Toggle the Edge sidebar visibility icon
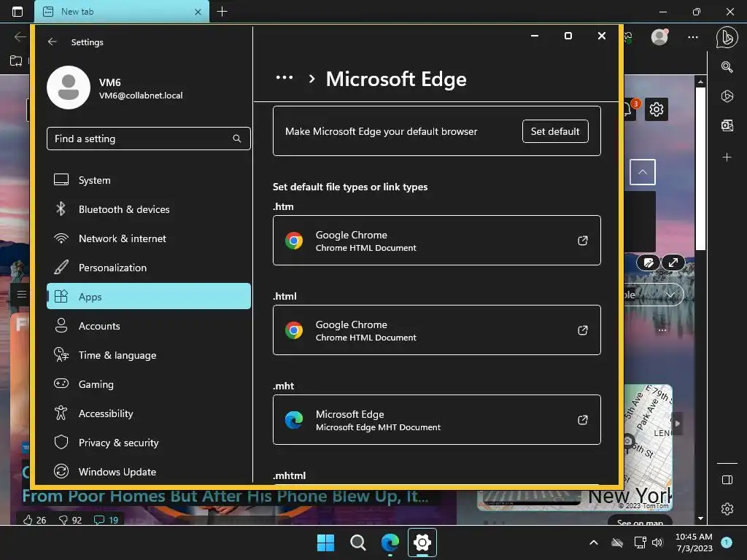The height and width of the screenshot is (560, 747). point(727,480)
